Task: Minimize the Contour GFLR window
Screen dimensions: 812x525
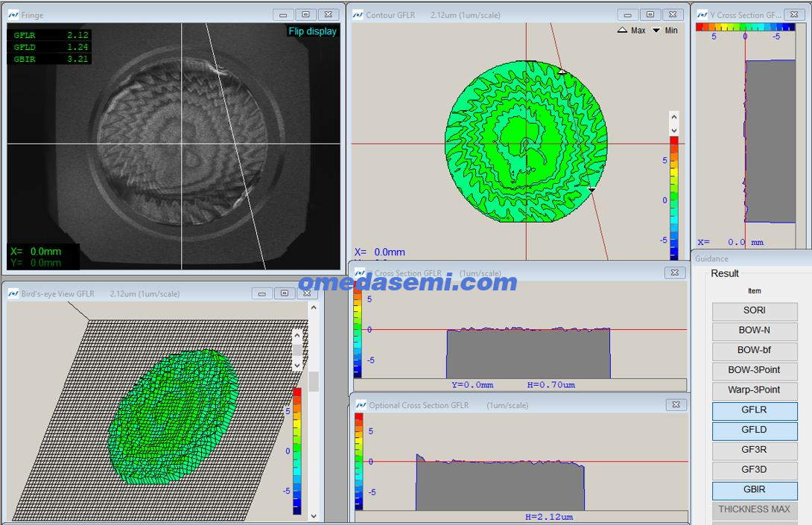Action: click(x=628, y=15)
